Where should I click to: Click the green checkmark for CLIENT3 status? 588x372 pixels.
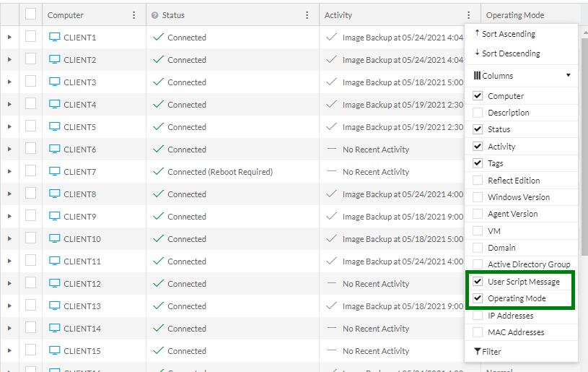[x=159, y=82]
